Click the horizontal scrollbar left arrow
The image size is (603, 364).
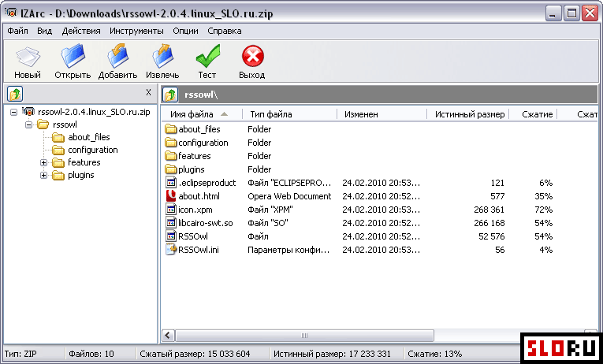(168, 335)
